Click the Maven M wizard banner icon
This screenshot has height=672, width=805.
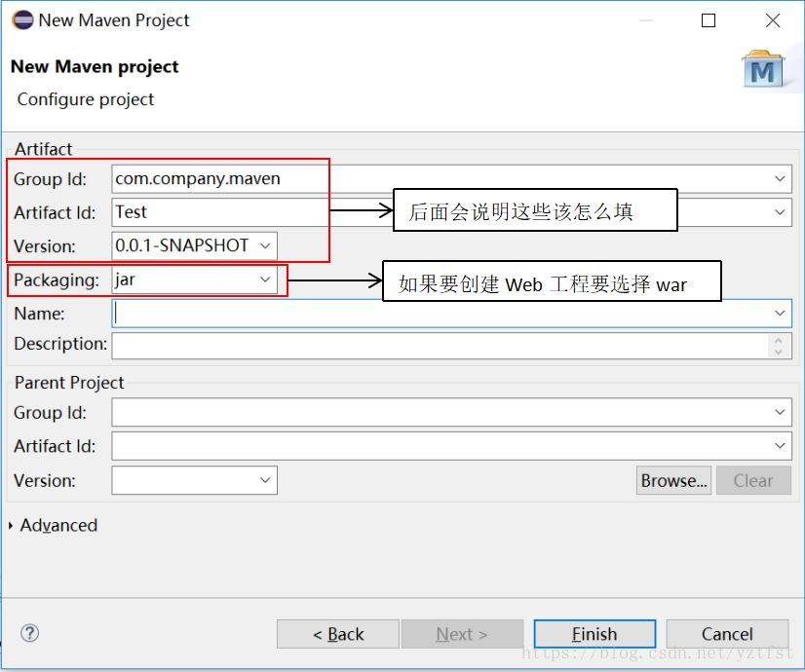pos(763,69)
